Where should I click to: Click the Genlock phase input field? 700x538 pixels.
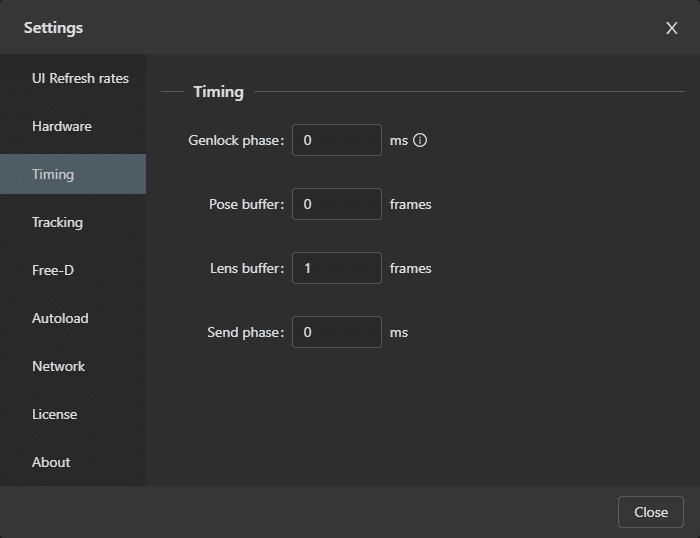point(337,140)
